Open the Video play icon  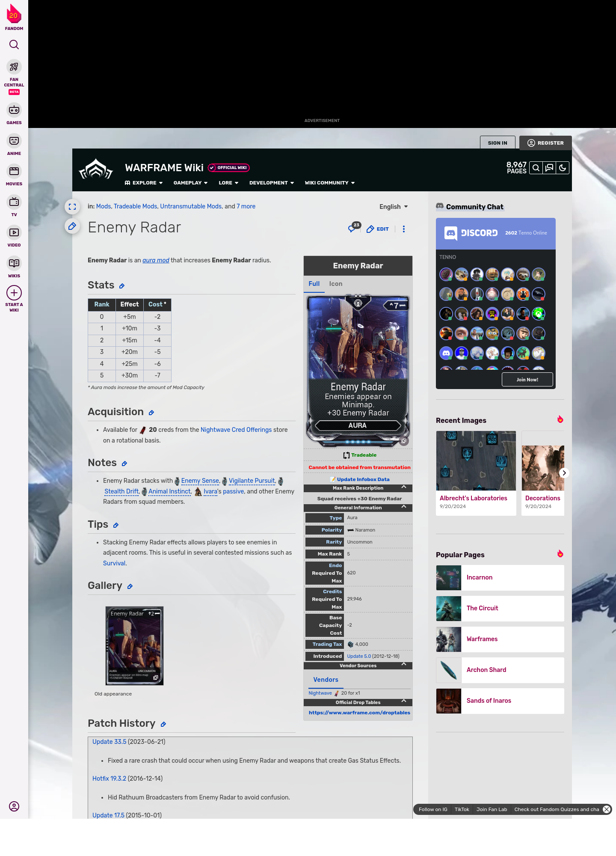click(x=14, y=232)
